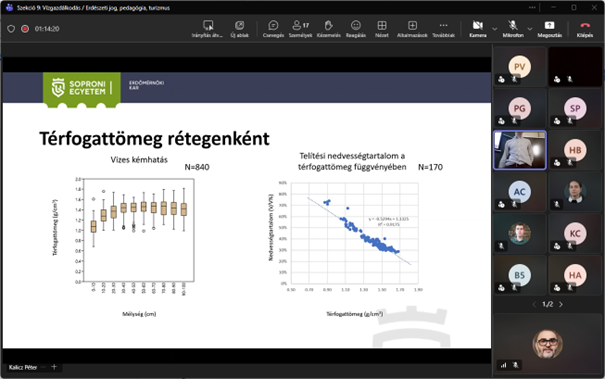Screen dimensions: 605x379
Task: Open the Továbbiak more options menu
Action: click(443, 29)
